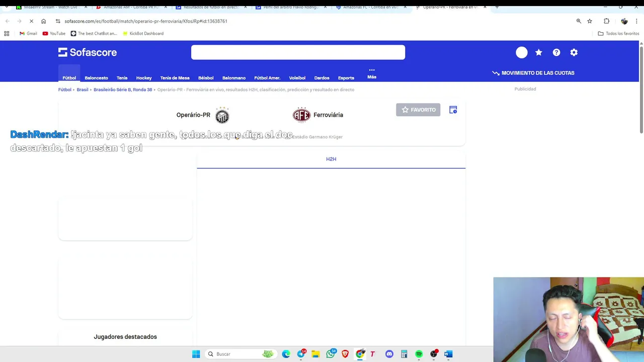This screenshot has width=644, height=362.
Task: Open Brave browser from taskbar
Action: (345, 354)
